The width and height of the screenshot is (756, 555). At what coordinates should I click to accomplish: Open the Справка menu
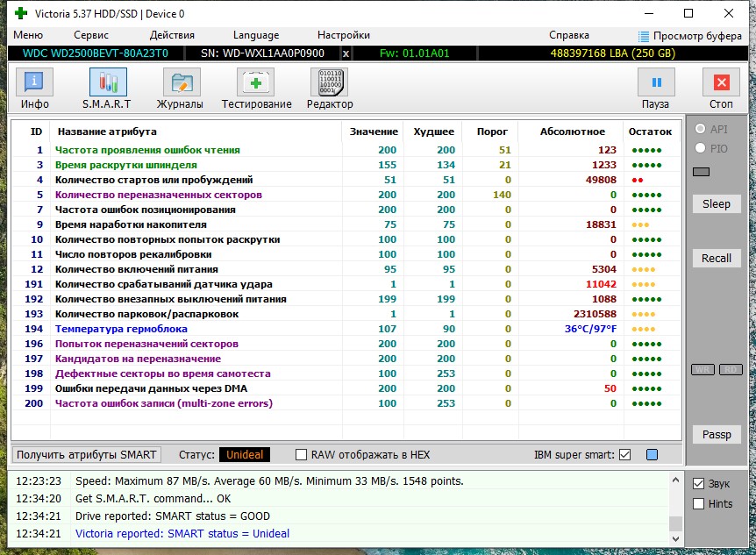[x=569, y=35]
